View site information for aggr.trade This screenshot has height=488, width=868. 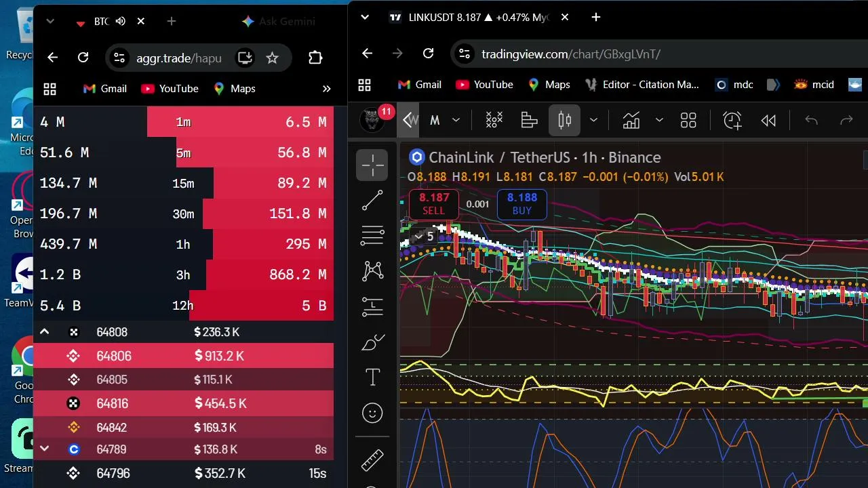pyautogui.click(x=119, y=58)
